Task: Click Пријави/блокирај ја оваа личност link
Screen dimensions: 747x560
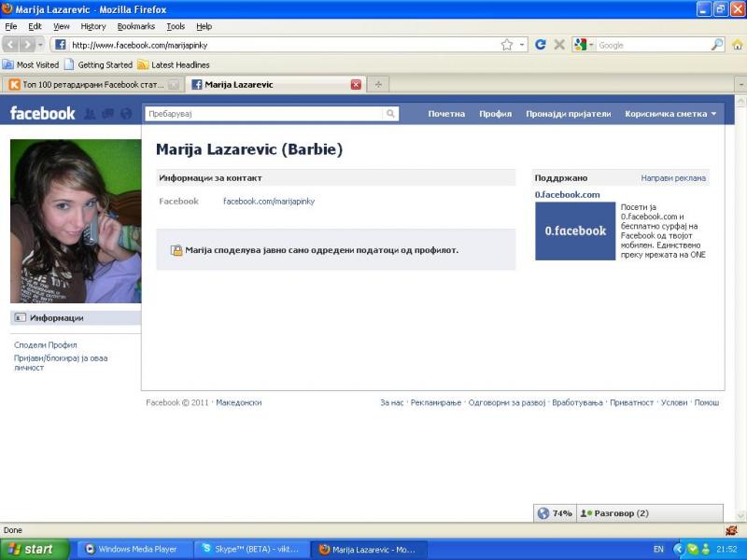Action: coord(61,362)
